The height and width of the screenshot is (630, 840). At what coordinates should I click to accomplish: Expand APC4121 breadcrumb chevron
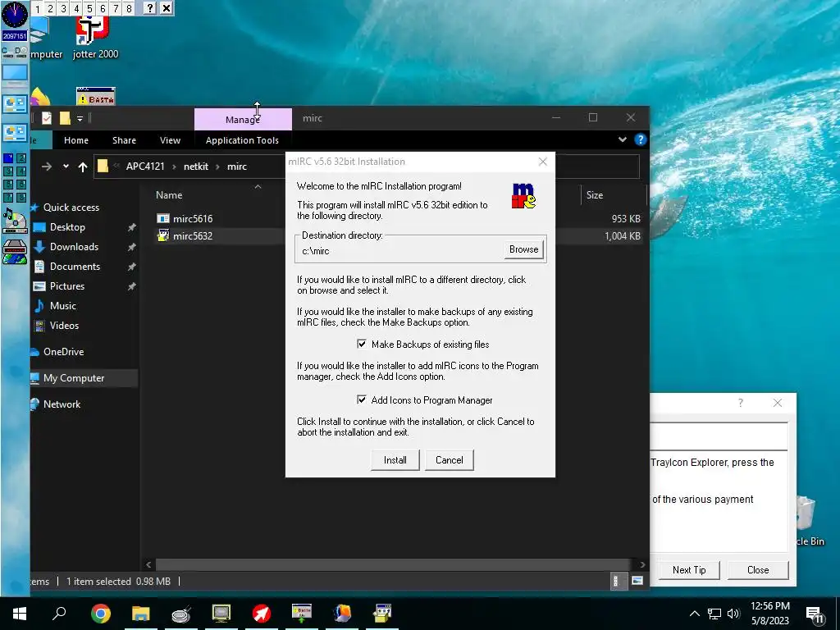point(174,167)
